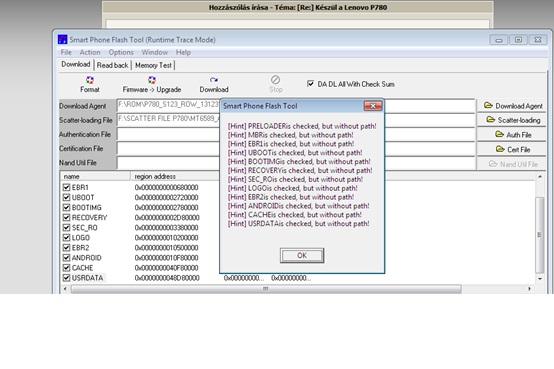Select hint line about PRELOADER without path
554x369 pixels.
coord(302,126)
